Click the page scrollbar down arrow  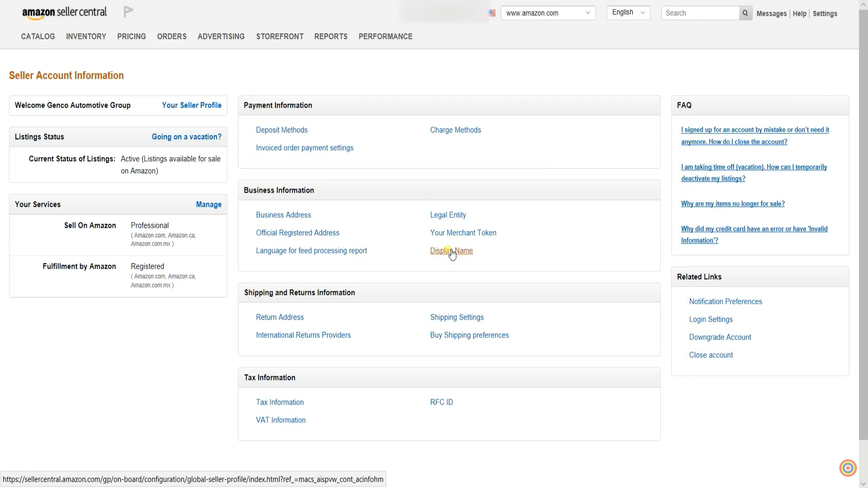pyautogui.click(x=863, y=483)
